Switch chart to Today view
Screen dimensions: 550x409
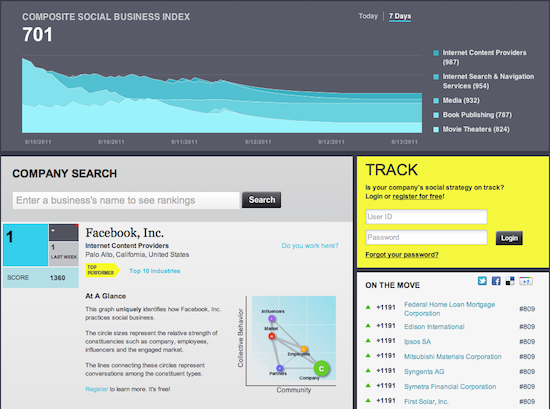368,16
